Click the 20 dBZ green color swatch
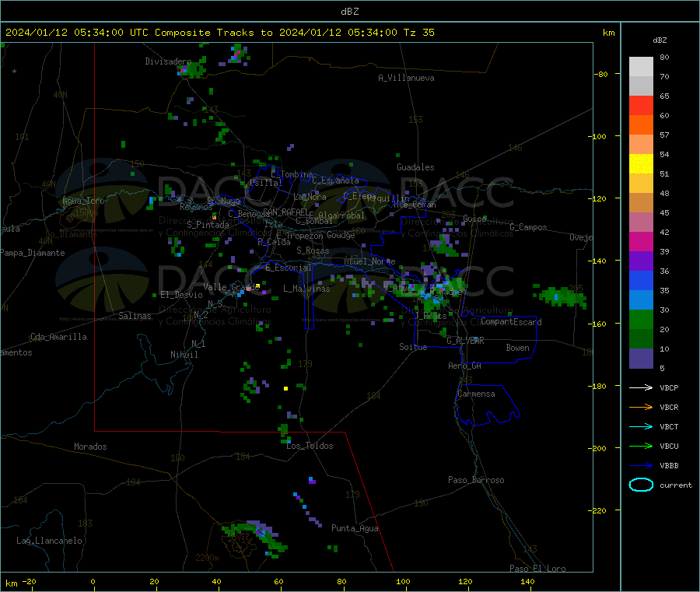 (x=641, y=319)
